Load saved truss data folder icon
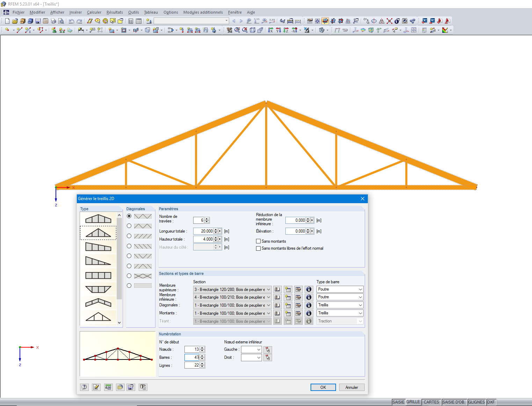 [120, 387]
